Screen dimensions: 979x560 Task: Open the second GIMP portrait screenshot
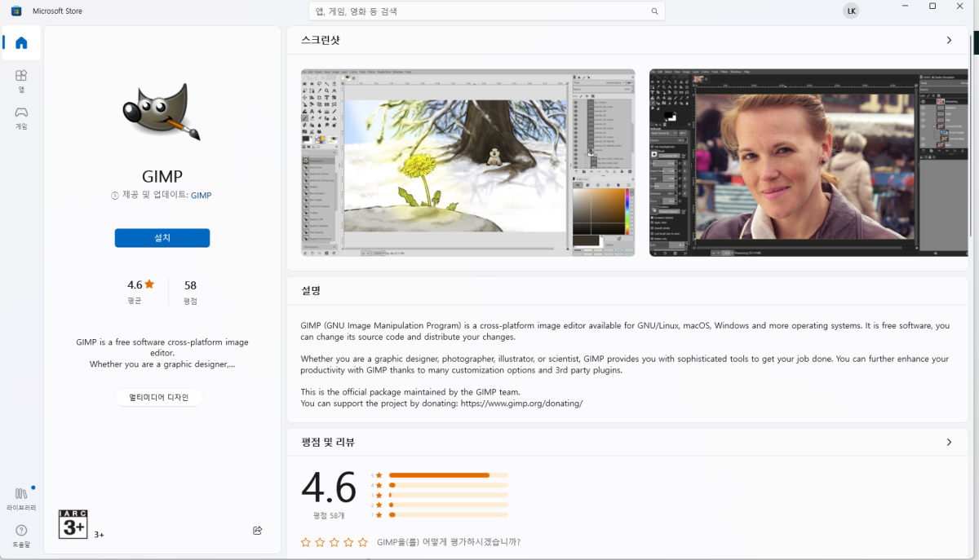point(808,163)
